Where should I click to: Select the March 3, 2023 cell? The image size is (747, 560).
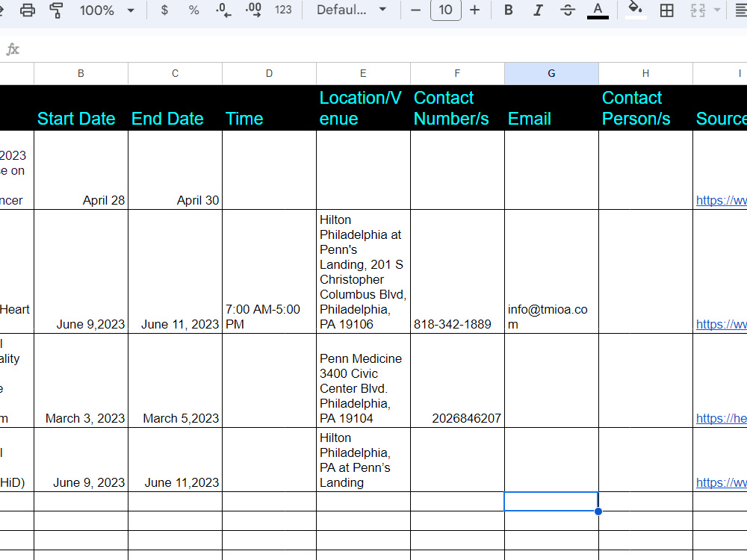click(x=81, y=381)
